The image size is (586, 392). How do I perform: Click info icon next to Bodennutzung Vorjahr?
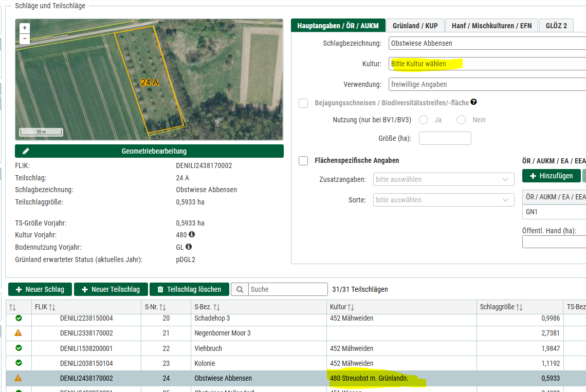coord(189,247)
